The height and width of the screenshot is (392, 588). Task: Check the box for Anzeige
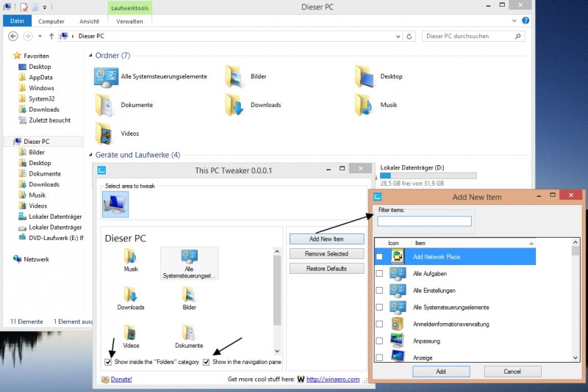[x=379, y=357]
